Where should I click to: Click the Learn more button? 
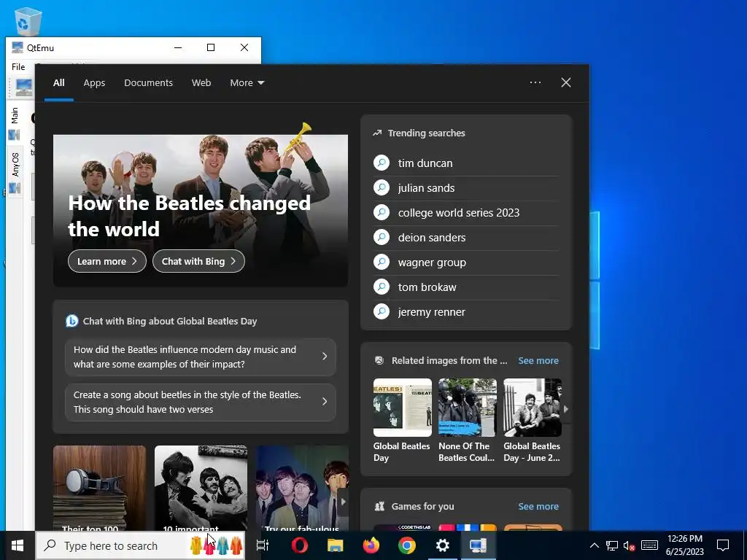pyautogui.click(x=107, y=261)
